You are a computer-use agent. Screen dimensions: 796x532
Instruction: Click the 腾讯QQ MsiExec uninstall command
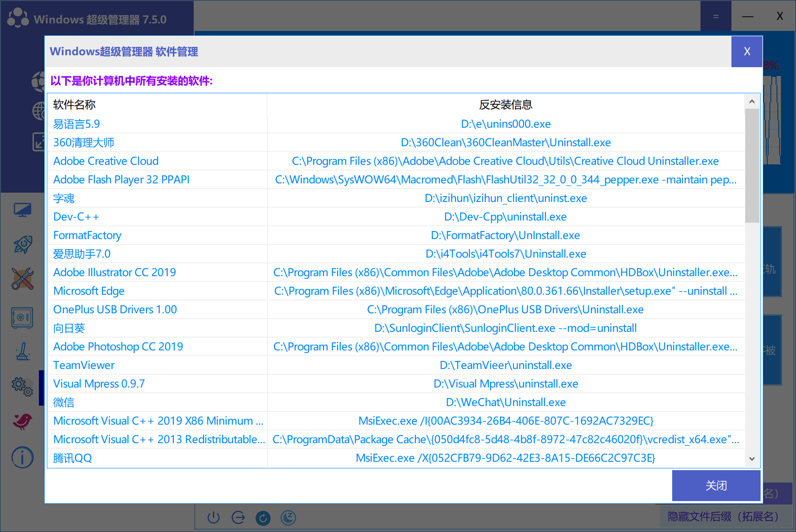pos(505,458)
